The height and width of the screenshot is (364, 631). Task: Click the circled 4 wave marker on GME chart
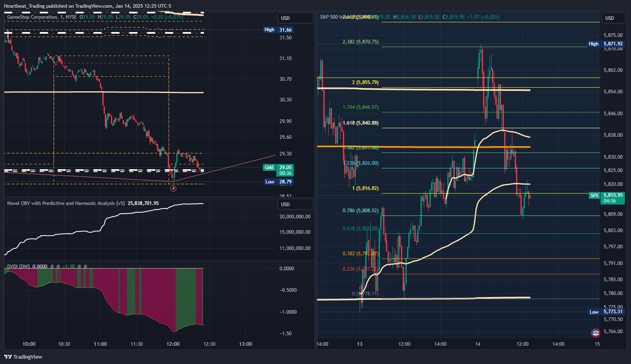point(173,188)
